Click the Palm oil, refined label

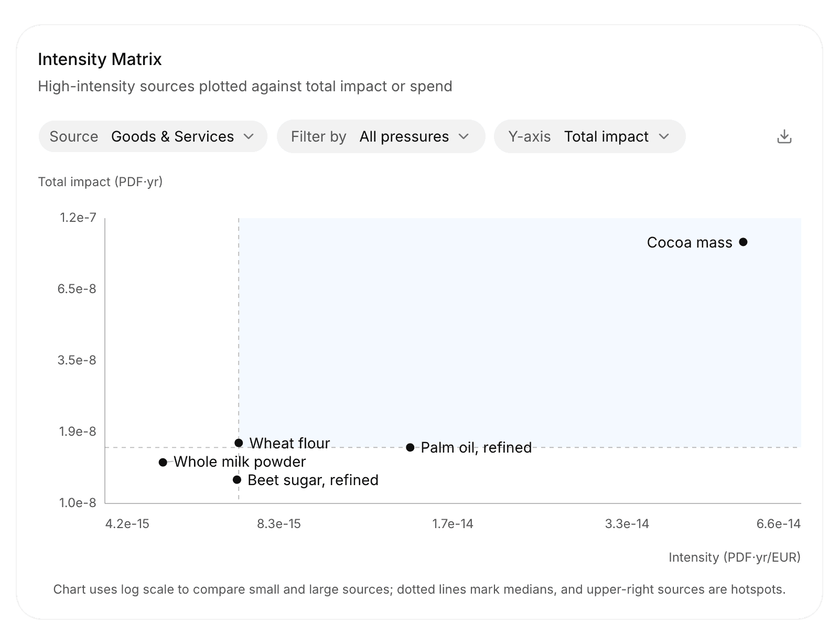(476, 447)
